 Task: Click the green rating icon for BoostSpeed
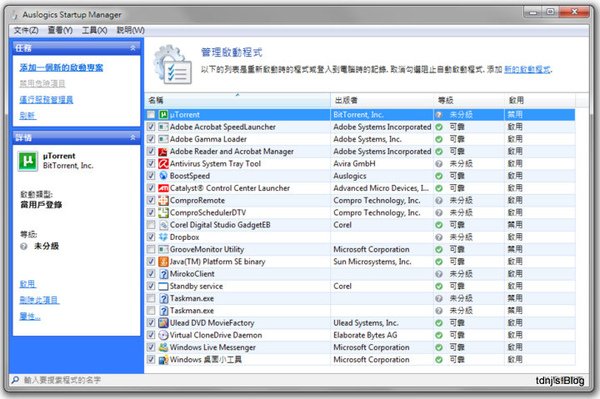click(x=439, y=176)
